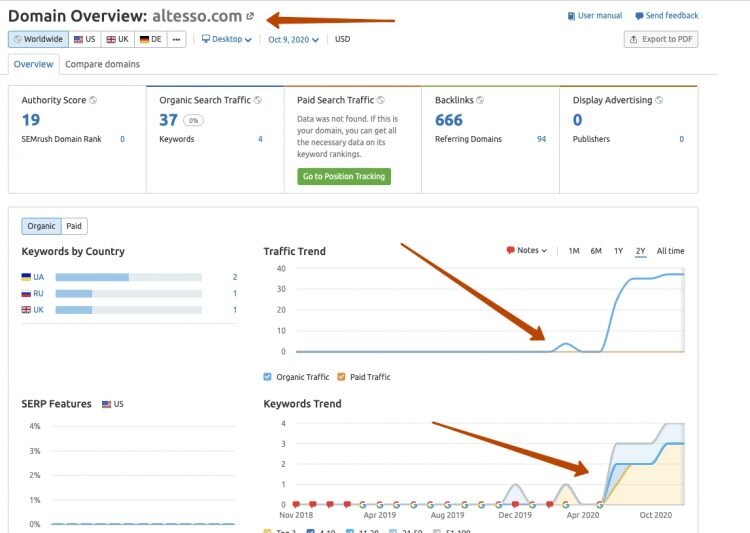The image size is (750, 533).
Task: Set Traffic Trend range to 1Y
Action: (618, 251)
